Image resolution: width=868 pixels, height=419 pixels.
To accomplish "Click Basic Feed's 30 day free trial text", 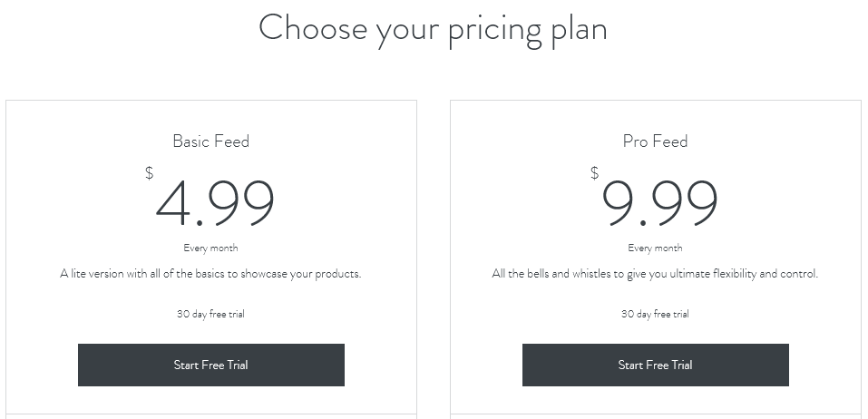I will point(211,314).
